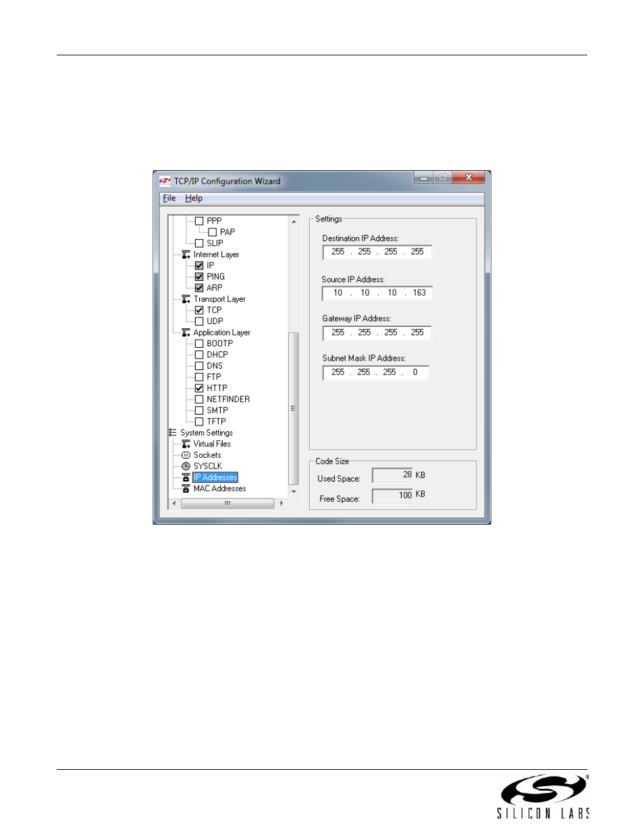Select the System Settings tree node
Image resolution: width=644 pixels, height=834 pixels.
[207, 433]
